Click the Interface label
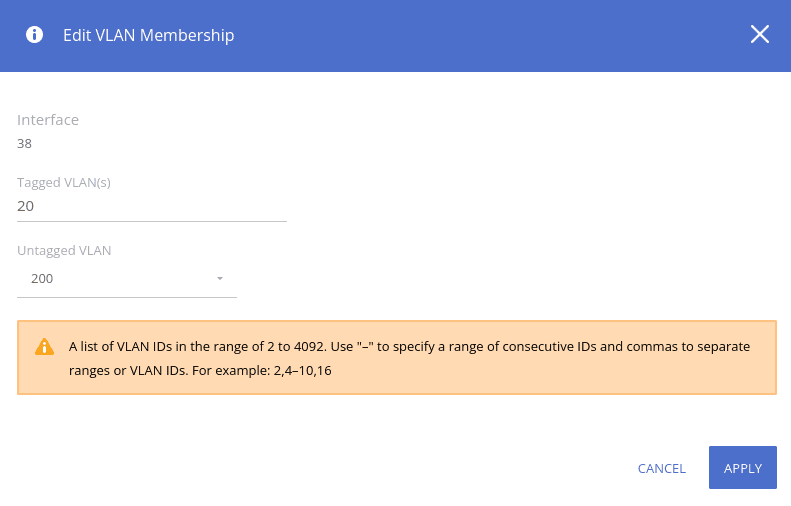The height and width of the screenshot is (506, 791). point(48,120)
